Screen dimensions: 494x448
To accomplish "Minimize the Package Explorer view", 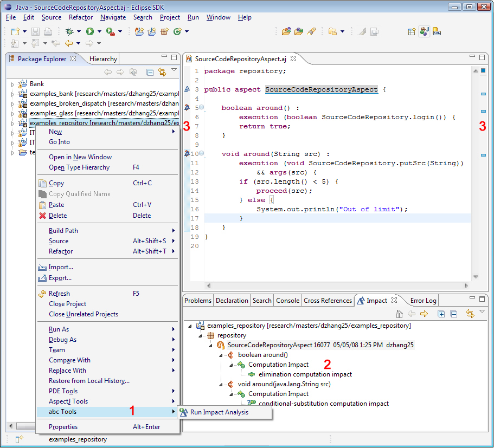I will (x=164, y=56).
